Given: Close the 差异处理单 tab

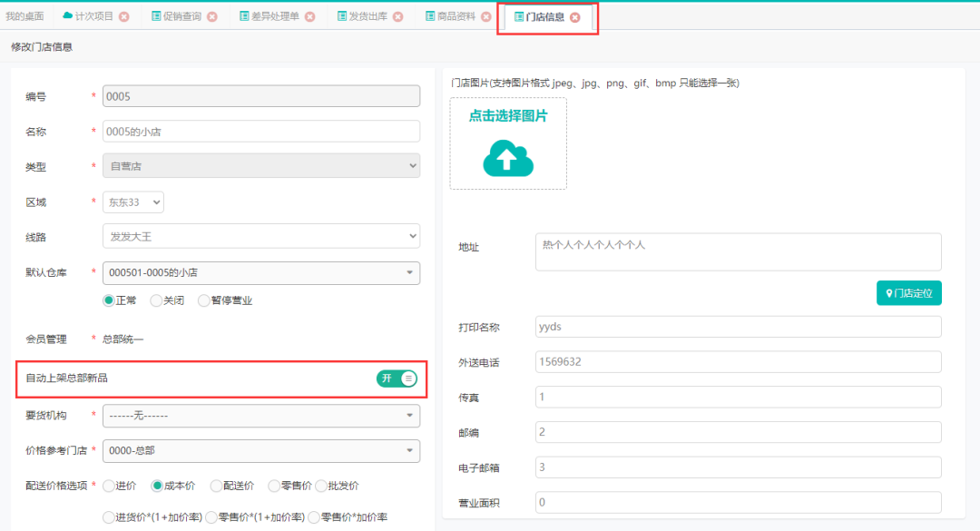Looking at the screenshot, I should click(x=310, y=16).
